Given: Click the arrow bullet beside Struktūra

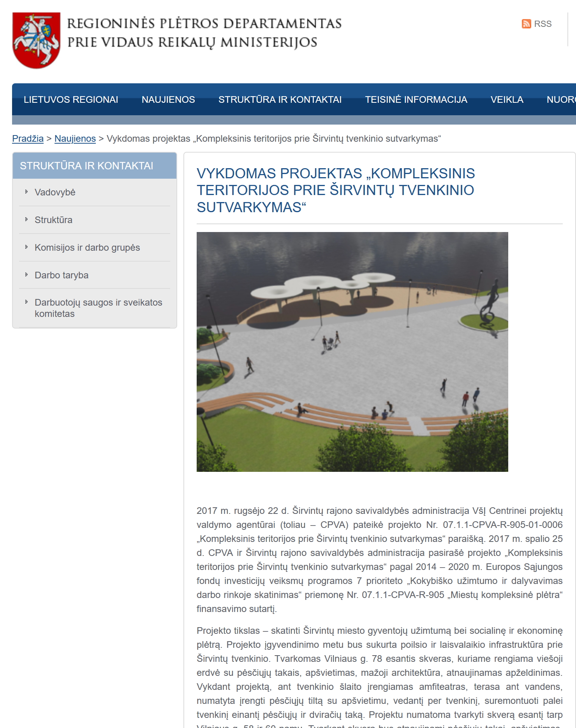Looking at the screenshot, I should [x=26, y=219].
